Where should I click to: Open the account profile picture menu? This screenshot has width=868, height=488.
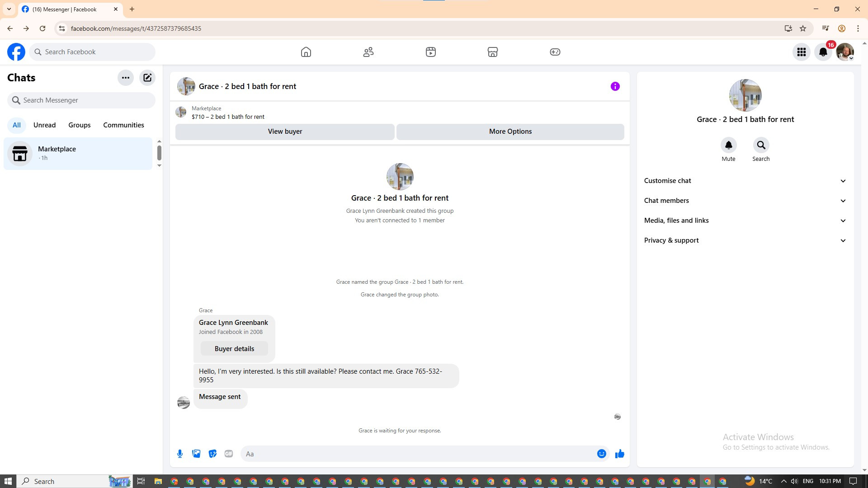pos(845,52)
